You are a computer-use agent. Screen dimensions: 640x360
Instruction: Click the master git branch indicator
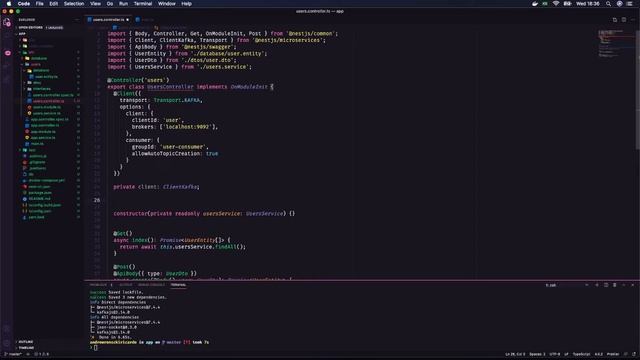click(x=13, y=354)
